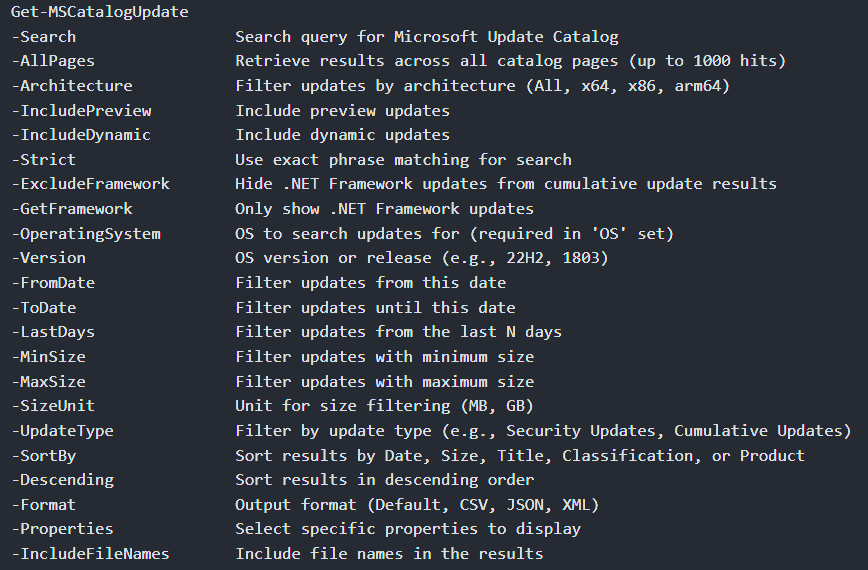Click the Get-MSCatalogUpdate command name
Image resolution: width=868 pixels, height=570 pixels.
pos(86,12)
